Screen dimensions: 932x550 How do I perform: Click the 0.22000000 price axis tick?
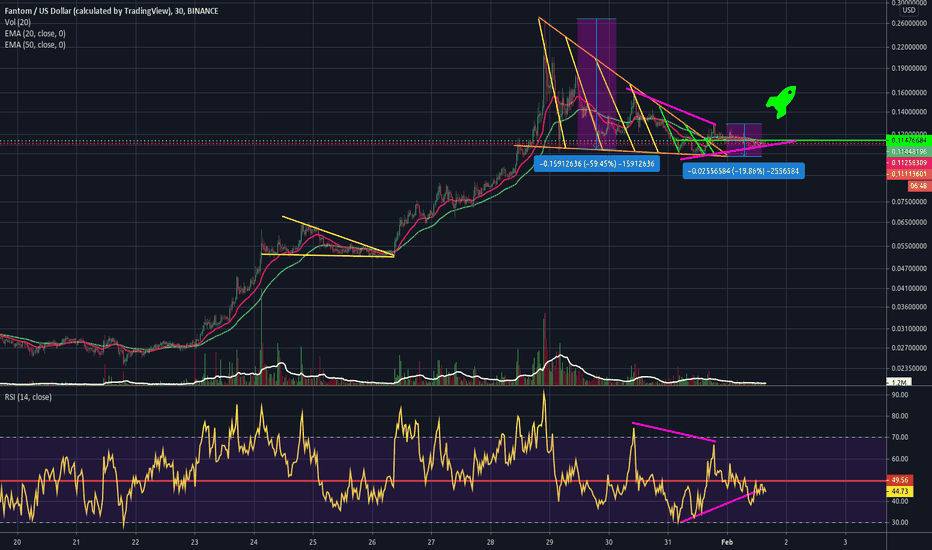coord(909,46)
